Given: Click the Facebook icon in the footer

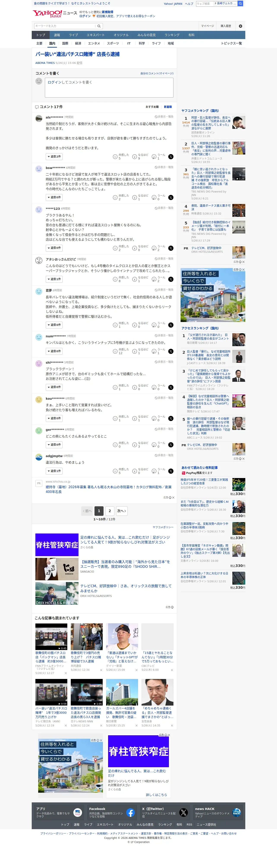Looking at the screenshot, I should (x=131, y=812).
